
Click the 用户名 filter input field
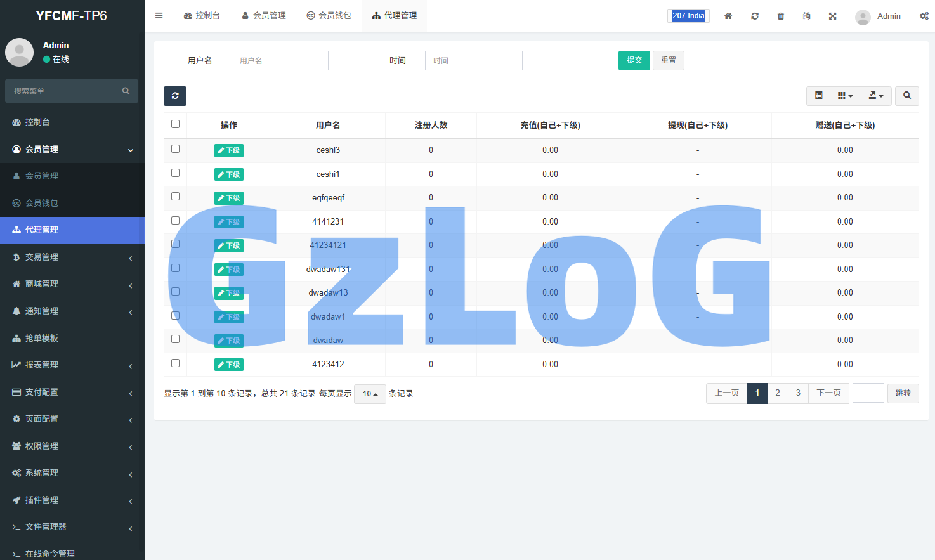[x=280, y=60]
